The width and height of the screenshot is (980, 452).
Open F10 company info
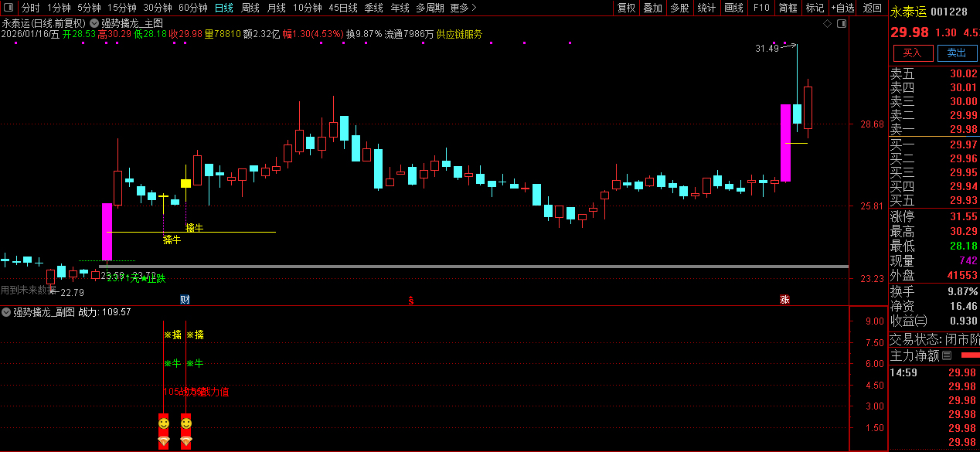761,8
